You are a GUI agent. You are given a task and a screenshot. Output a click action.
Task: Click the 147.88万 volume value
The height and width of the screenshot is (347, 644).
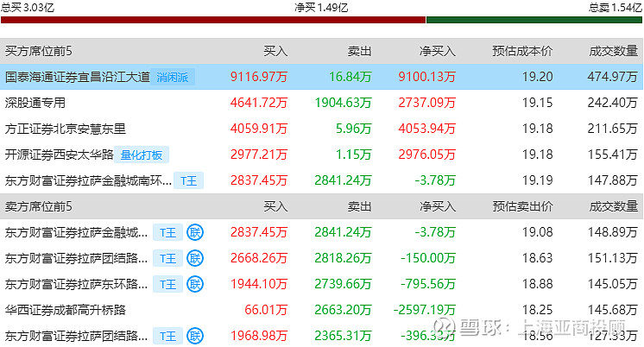coord(612,180)
